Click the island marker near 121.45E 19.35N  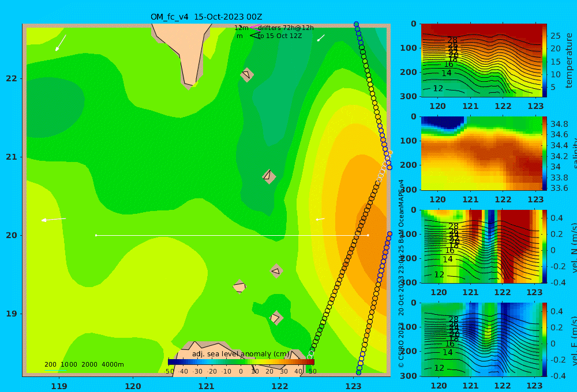[239, 286]
